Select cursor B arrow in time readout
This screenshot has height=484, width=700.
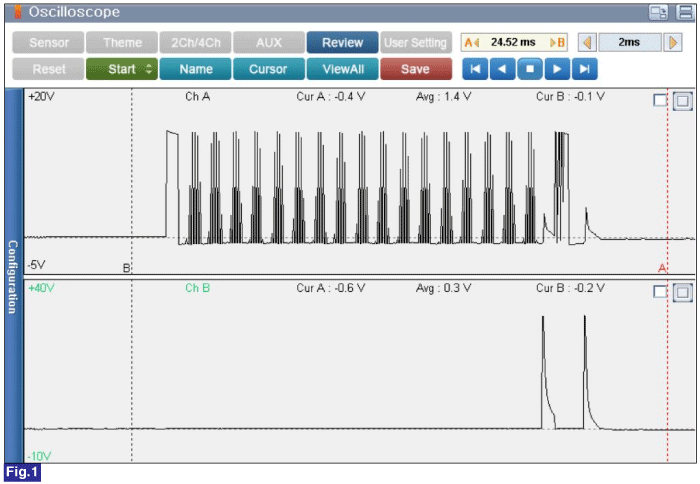click(x=557, y=42)
